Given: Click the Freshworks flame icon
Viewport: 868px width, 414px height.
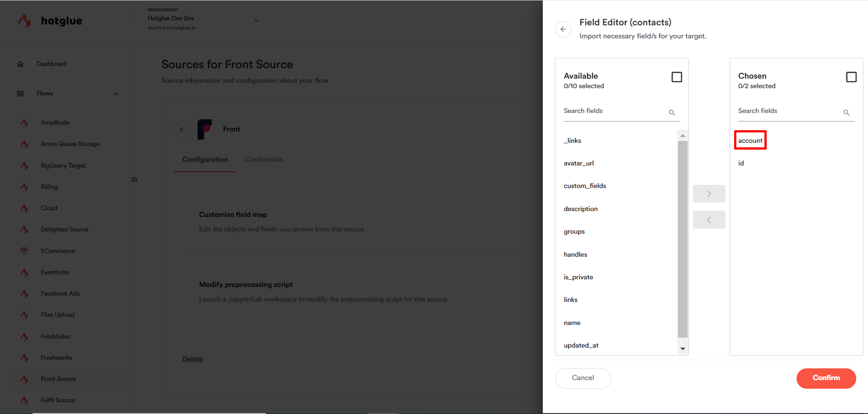Looking at the screenshot, I should (x=24, y=358).
